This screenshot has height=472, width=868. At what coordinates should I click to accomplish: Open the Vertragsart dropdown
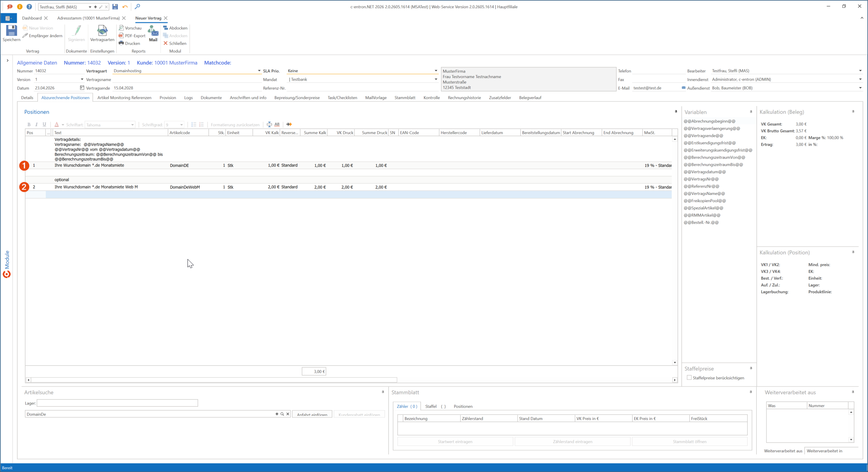[x=259, y=71]
